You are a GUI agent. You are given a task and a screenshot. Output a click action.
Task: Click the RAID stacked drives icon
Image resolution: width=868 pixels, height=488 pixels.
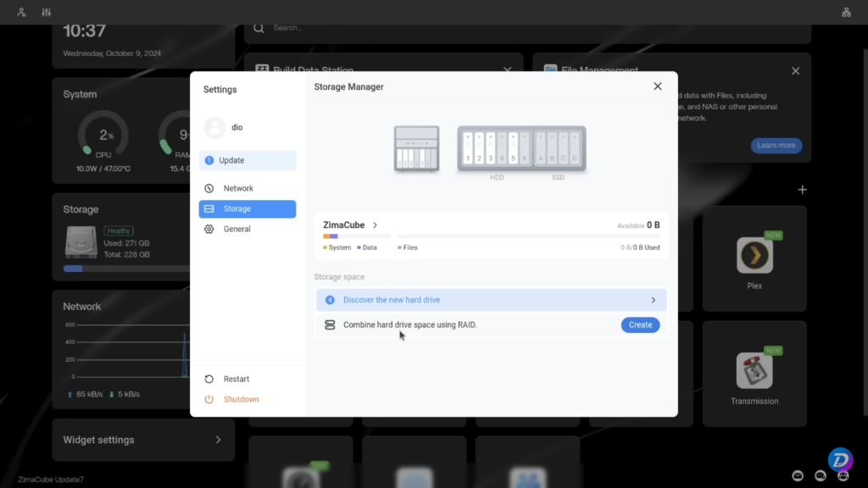[x=330, y=324]
